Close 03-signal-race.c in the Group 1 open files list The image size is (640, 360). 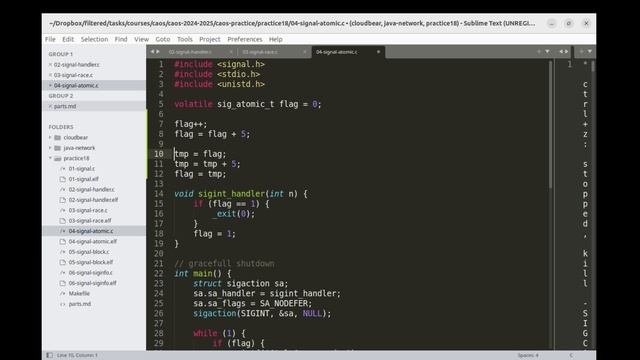50,75
